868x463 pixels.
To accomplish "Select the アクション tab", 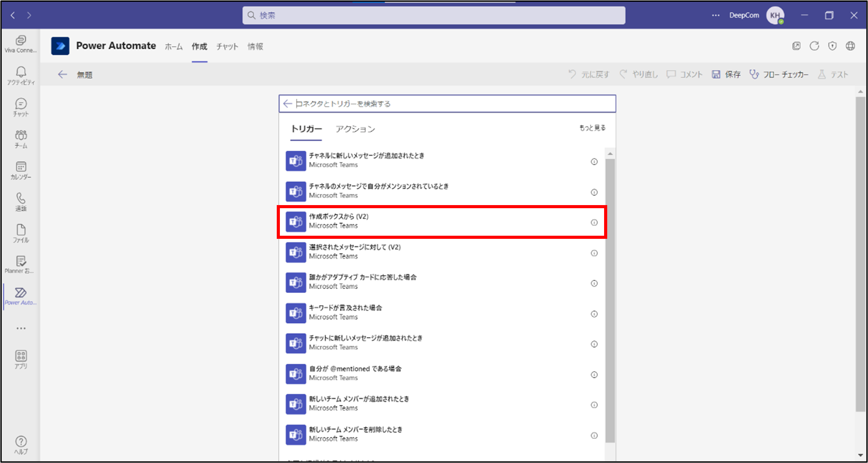I will (x=355, y=129).
